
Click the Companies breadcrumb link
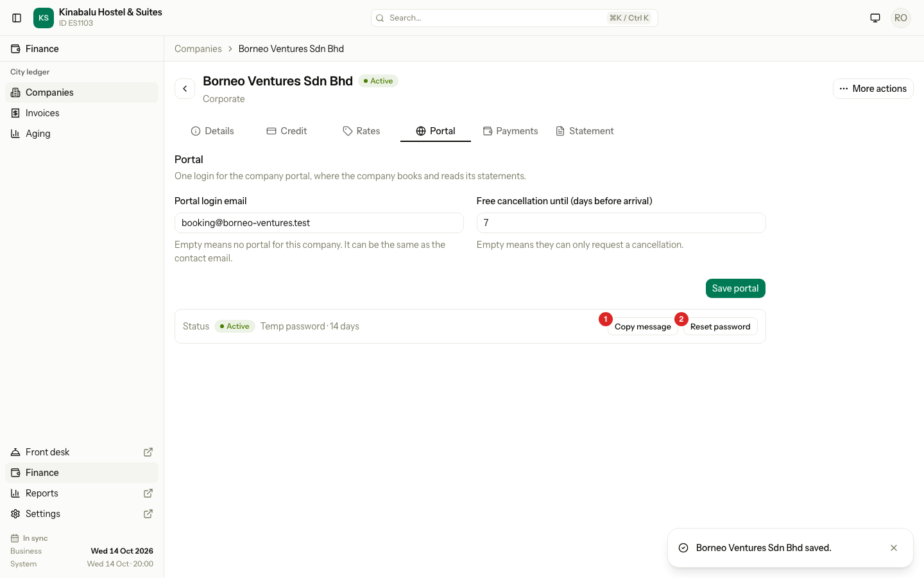[x=198, y=49]
